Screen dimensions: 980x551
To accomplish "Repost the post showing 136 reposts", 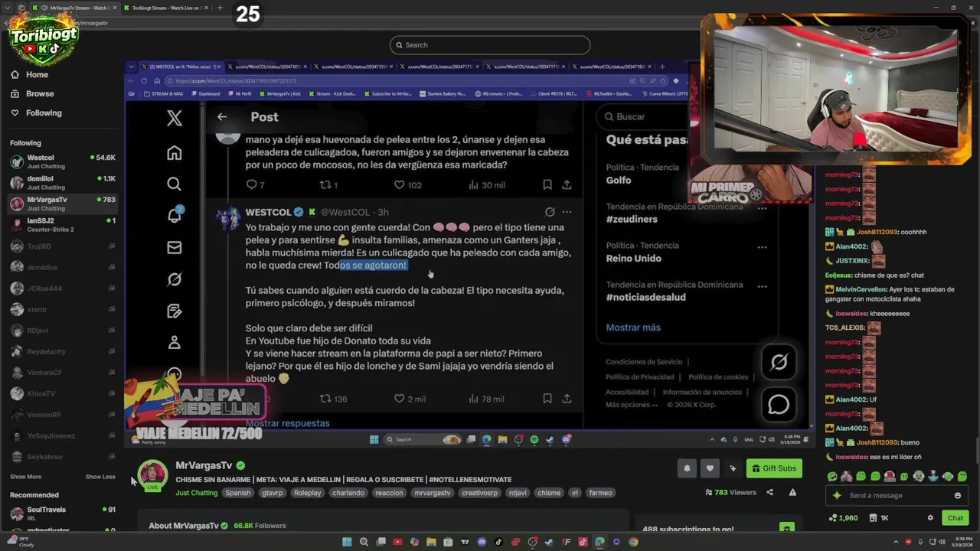I will tap(325, 399).
